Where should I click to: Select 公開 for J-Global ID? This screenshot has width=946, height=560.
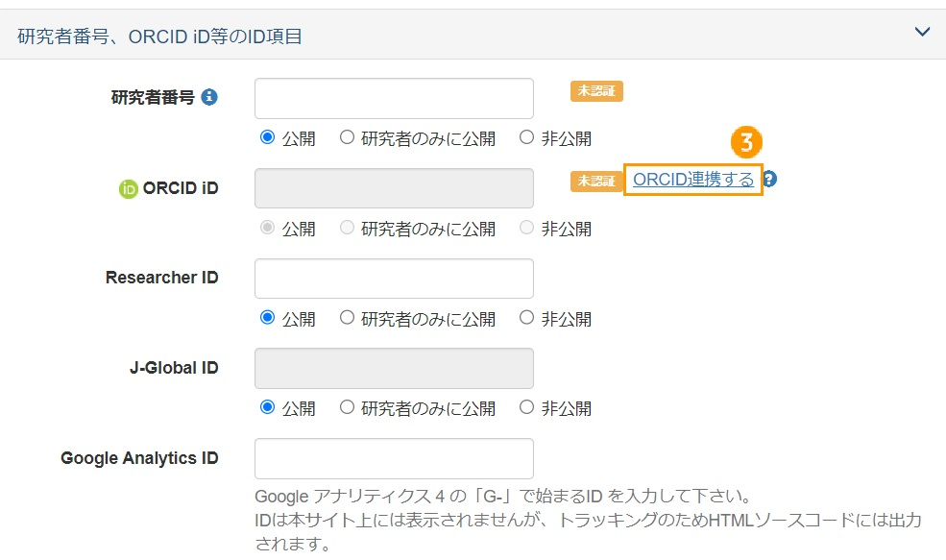[x=267, y=408]
